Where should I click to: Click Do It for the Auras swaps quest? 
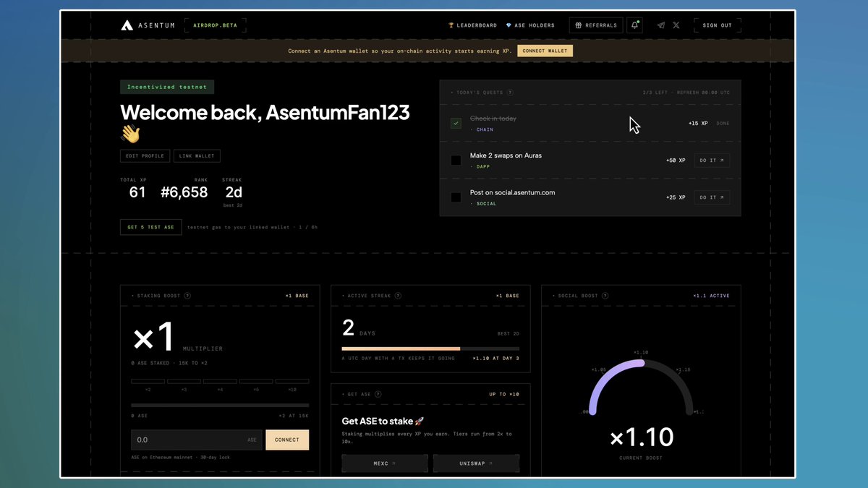[712, 160]
